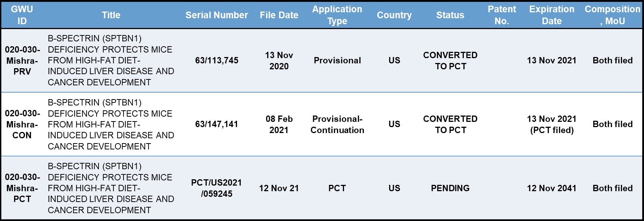Click the GWU ID column header
The width and height of the screenshot is (644, 221).
click(22, 15)
